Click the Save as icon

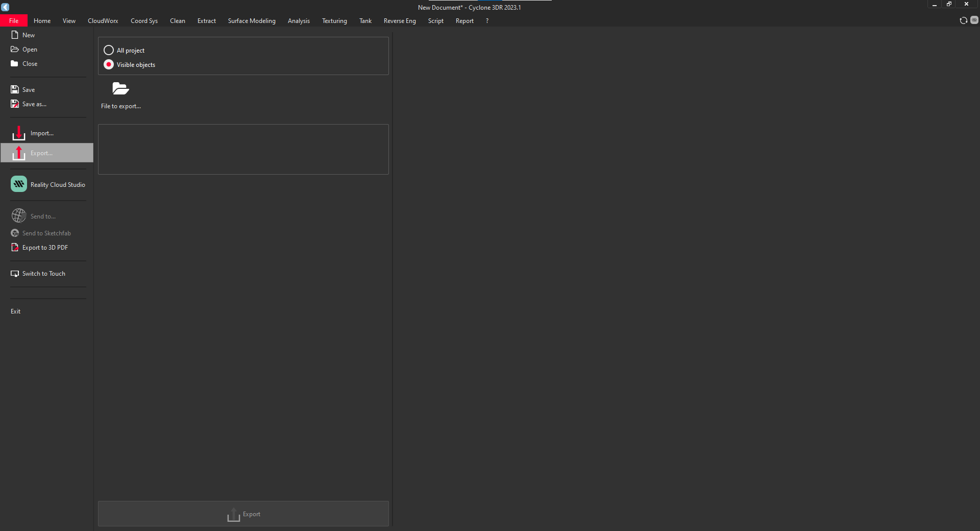click(15, 104)
